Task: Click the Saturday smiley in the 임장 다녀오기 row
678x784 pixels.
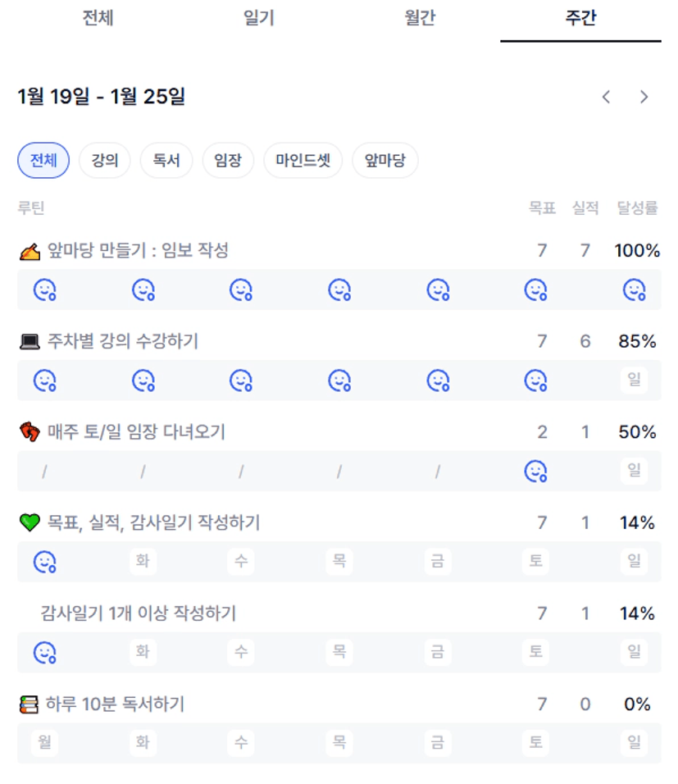Action: click(535, 471)
